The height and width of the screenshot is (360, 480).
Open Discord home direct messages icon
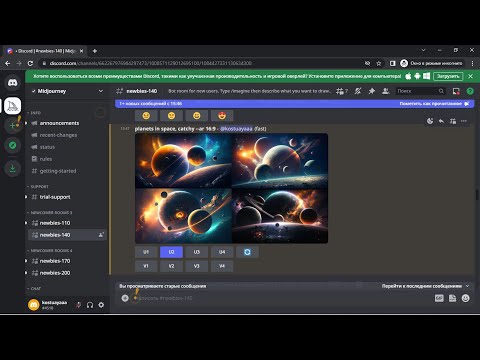pos(12,82)
